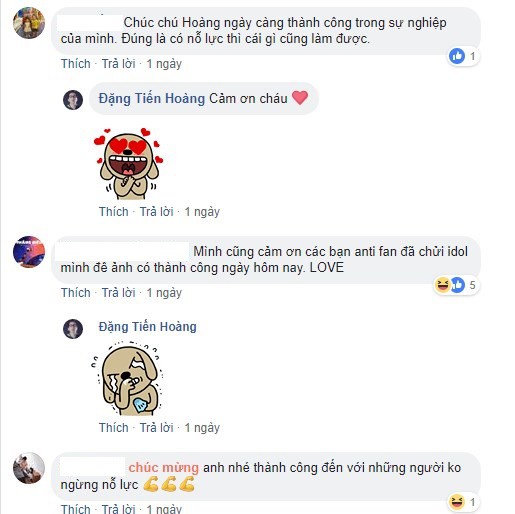Viewport: 515px width, 514px height.
Task: Open first commenter's profile picture with yellow shirts
Action: click(29, 23)
